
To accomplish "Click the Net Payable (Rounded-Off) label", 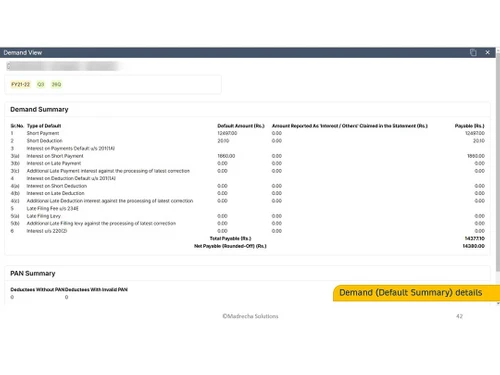I will (230, 246).
